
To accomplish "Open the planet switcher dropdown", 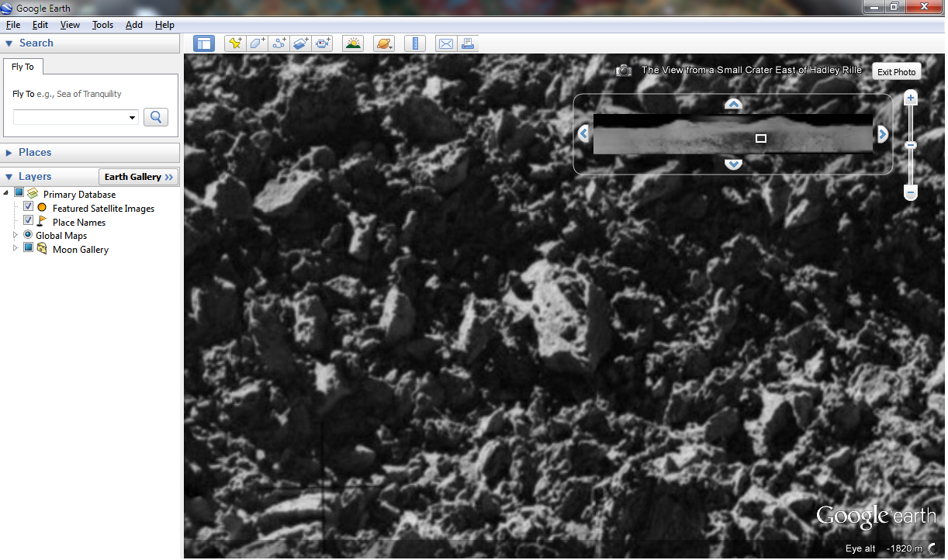I will pyautogui.click(x=384, y=43).
